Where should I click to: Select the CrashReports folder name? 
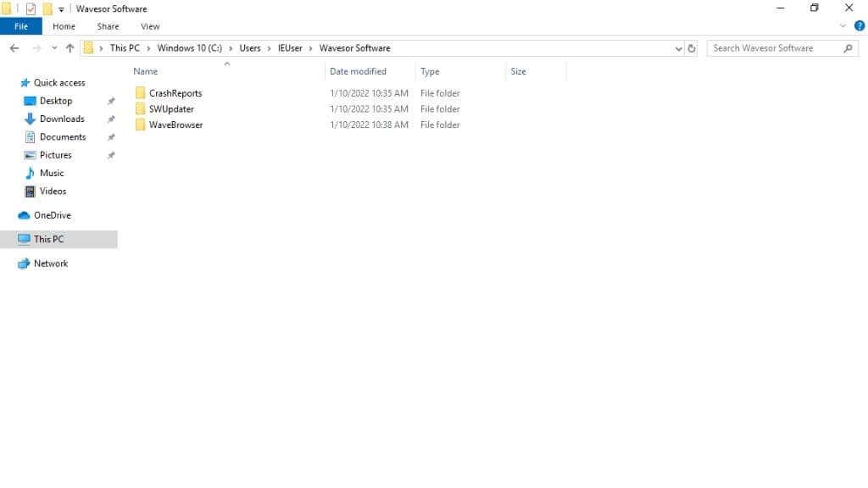(175, 93)
